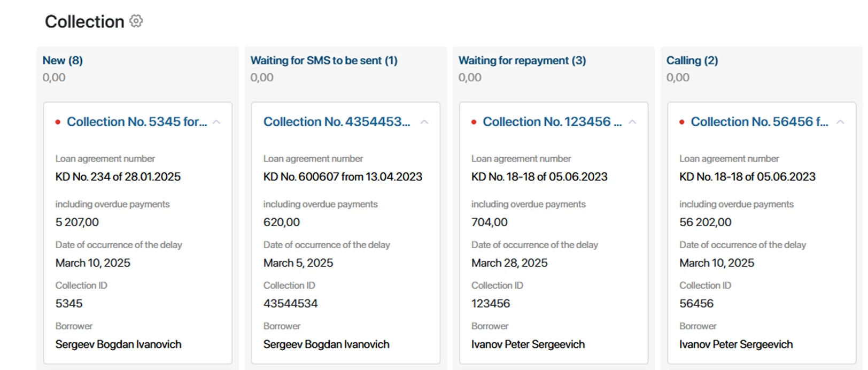Viewport: 868px width, 370px height.
Task: Open the Collection No. 123456 title link
Action: click(x=552, y=122)
